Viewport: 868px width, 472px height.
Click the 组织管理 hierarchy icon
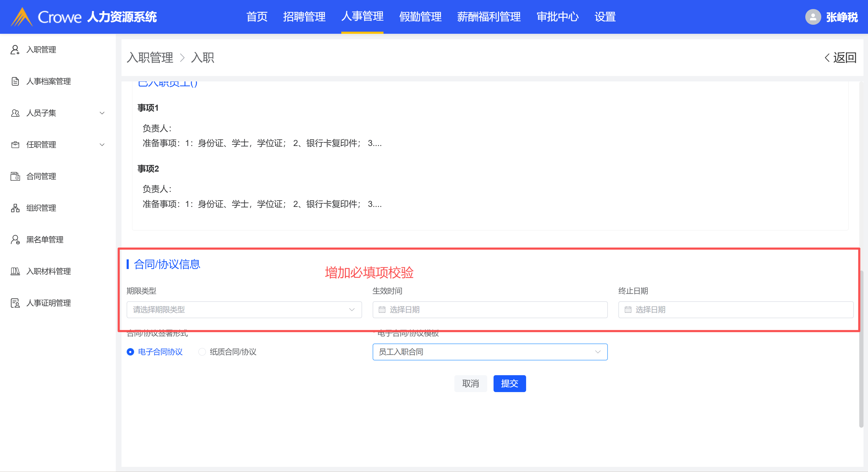[15, 208]
